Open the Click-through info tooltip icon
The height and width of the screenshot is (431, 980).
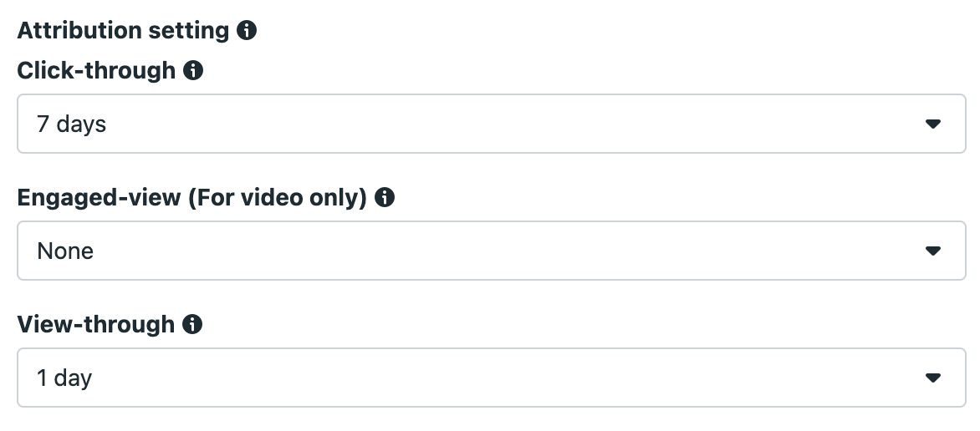coord(193,71)
